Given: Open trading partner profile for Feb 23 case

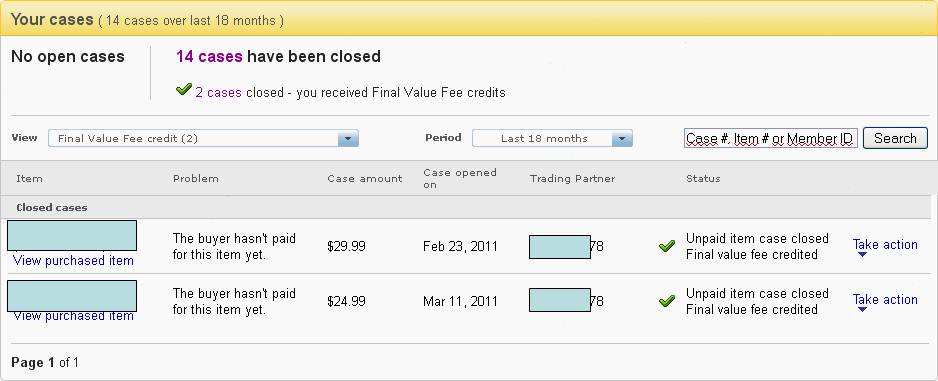Looking at the screenshot, I should 566,246.
